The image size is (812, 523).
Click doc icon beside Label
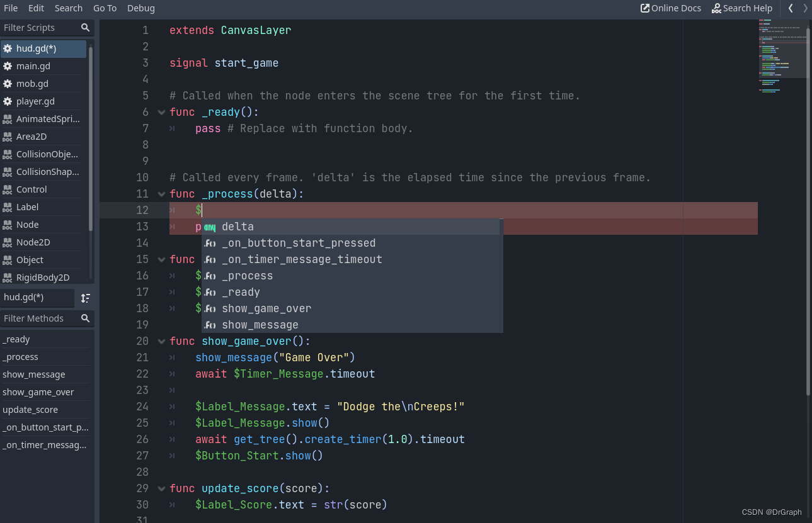8,207
